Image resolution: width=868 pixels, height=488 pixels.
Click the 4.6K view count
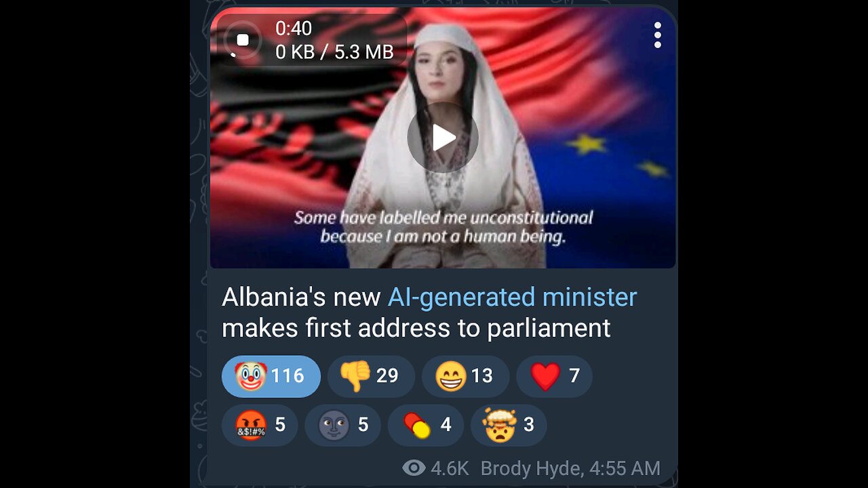coord(449,468)
